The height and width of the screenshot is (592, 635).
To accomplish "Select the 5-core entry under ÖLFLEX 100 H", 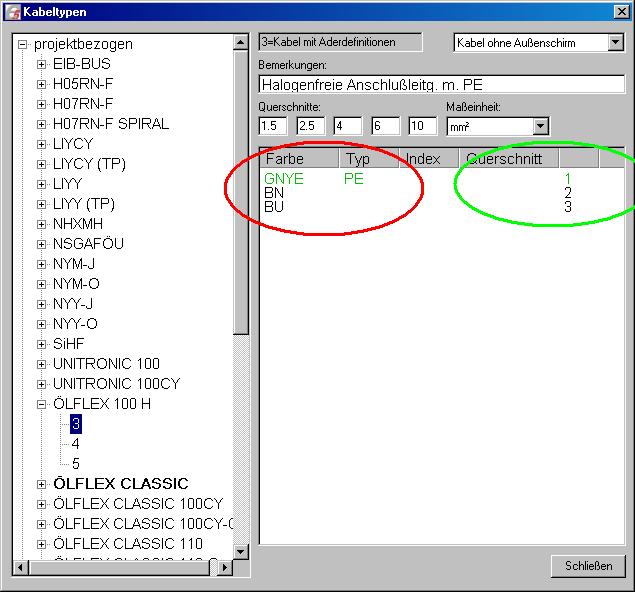I will click(76, 464).
